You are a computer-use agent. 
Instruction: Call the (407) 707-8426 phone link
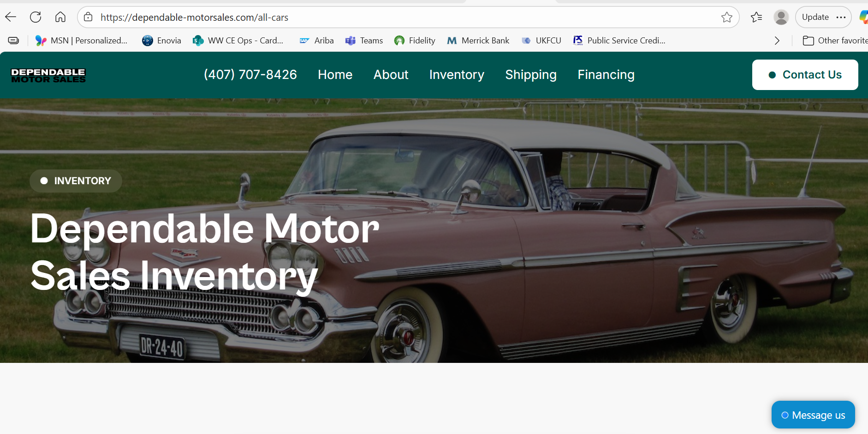point(250,75)
